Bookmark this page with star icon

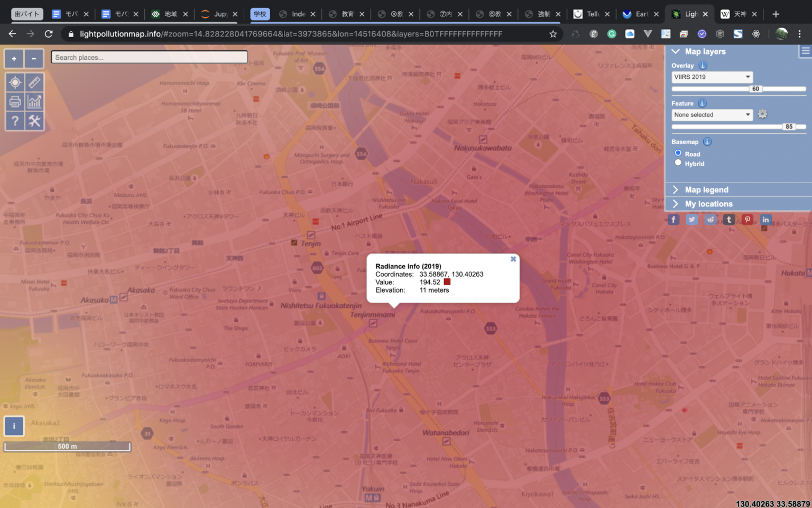click(x=553, y=34)
